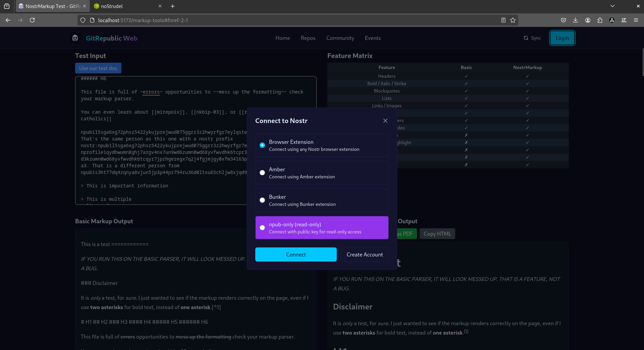
Task: Open the Repos nav item
Action: [x=308, y=38]
